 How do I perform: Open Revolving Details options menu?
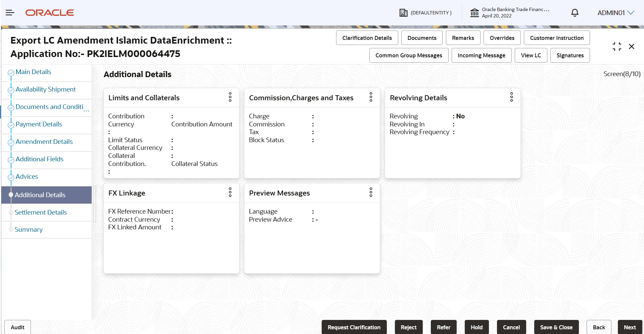[x=511, y=97]
